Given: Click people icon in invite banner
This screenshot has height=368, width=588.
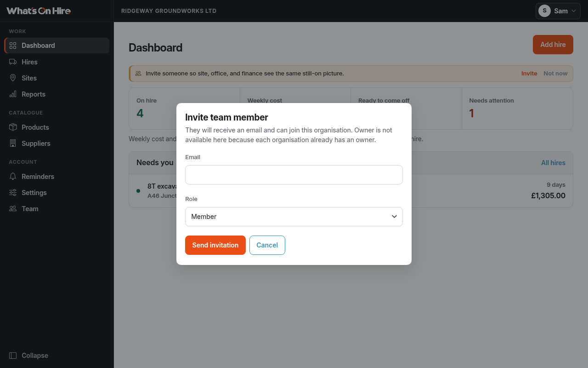Looking at the screenshot, I should click(138, 73).
